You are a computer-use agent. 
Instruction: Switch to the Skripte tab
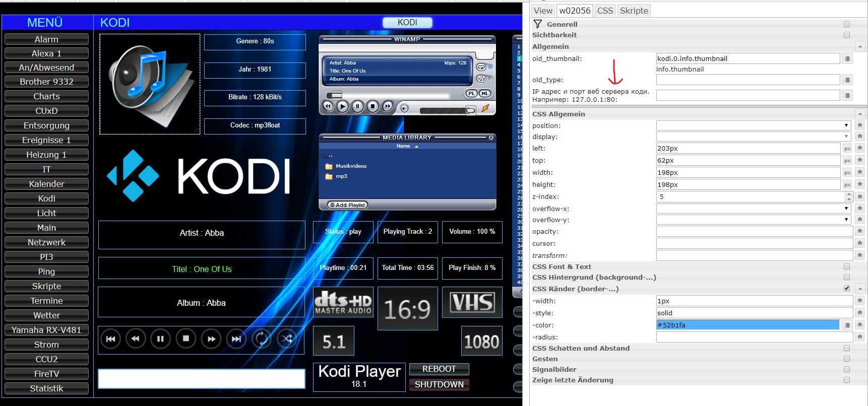(634, 11)
